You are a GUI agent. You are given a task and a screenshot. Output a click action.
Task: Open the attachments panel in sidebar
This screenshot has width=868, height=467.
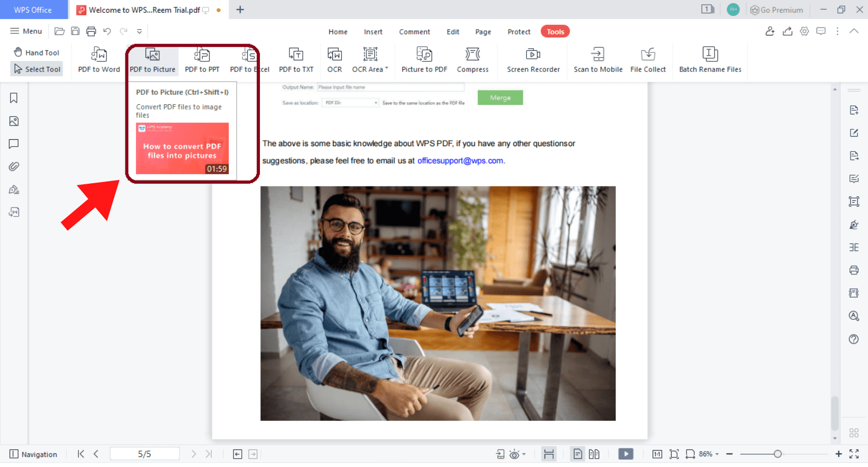coord(14,166)
